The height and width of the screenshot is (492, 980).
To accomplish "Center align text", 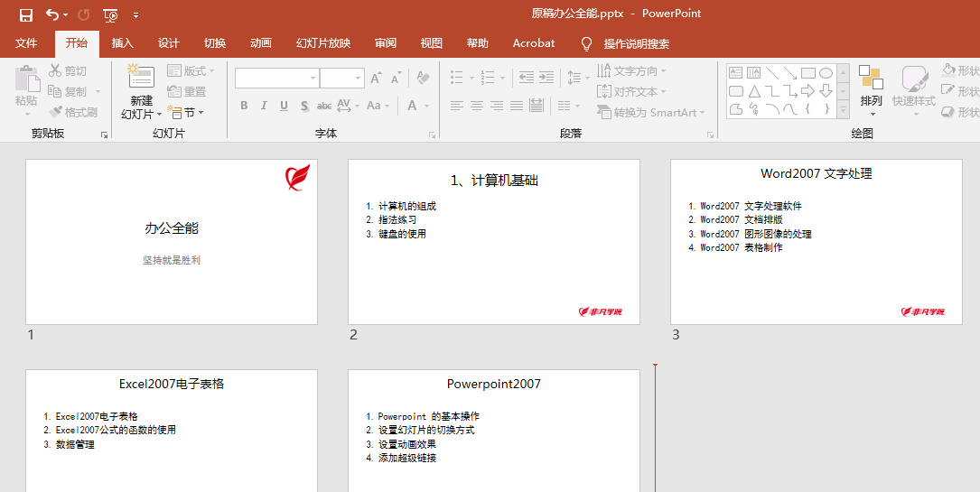I will pyautogui.click(x=477, y=106).
